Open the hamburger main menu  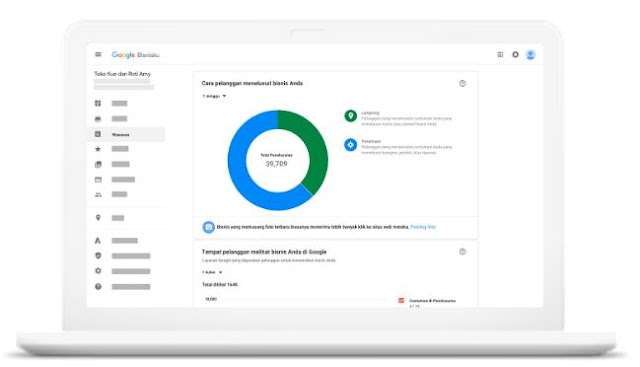click(x=98, y=54)
